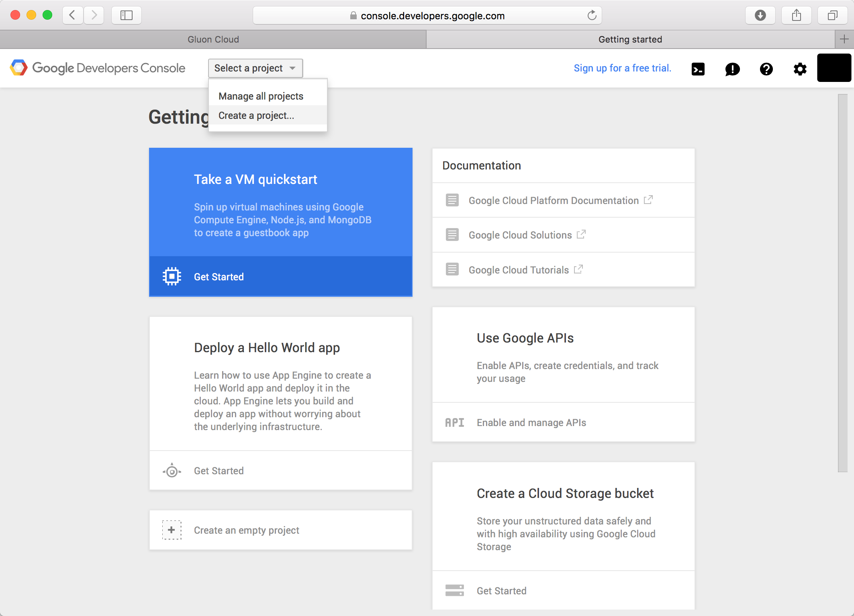Click Enable and manage APIs

[x=564, y=422]
